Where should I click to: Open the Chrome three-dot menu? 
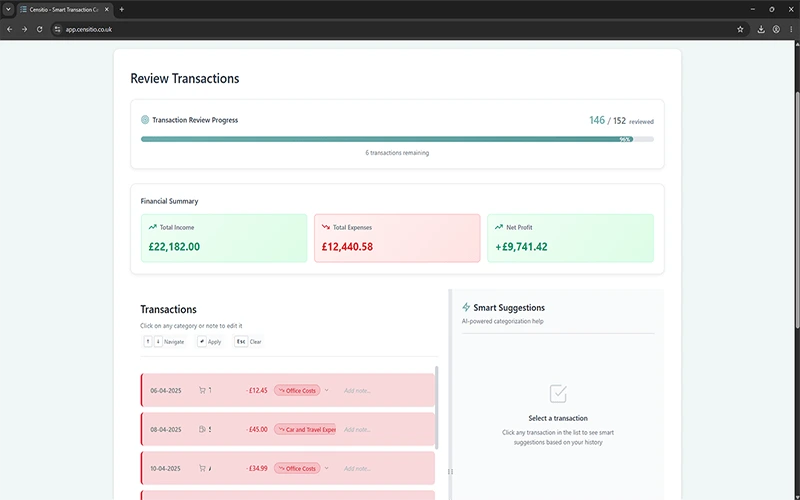pos(791,30)
